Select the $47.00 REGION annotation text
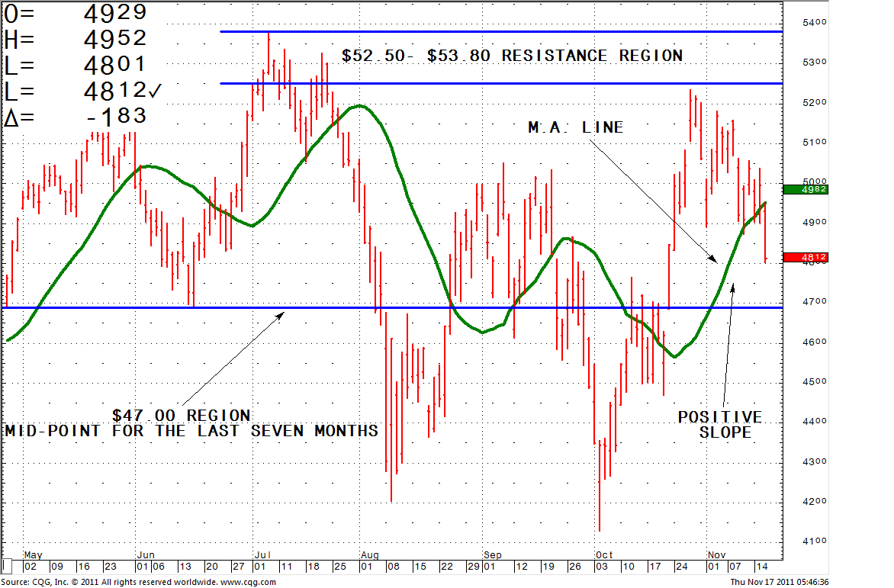This screenshot has width=894, height=588. click(x=181, y=416)
